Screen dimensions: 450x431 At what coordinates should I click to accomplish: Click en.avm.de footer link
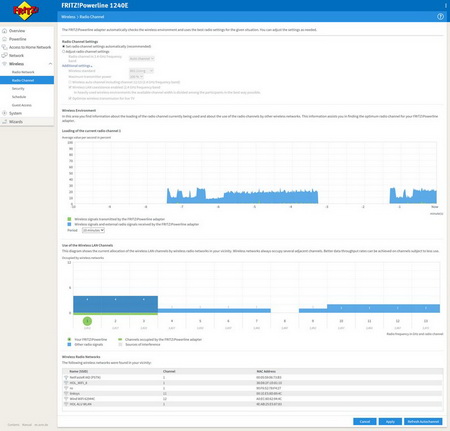point(41,425)
